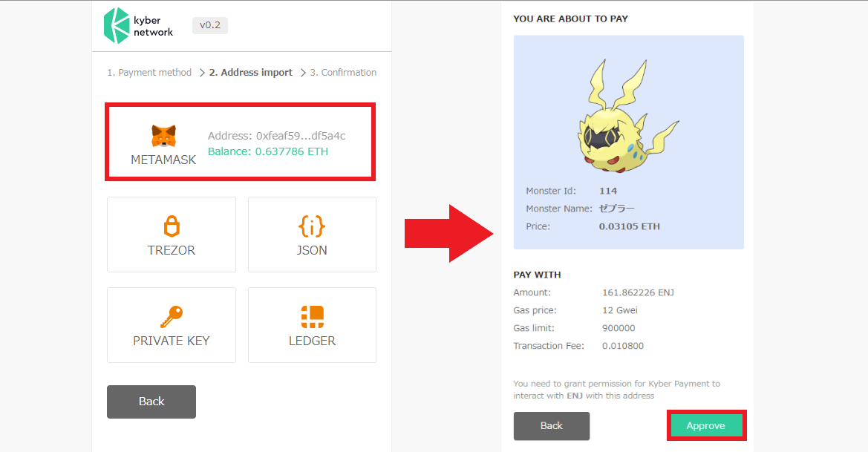Click amount 161.862226 ENJ
The width and height of the screenshot is (868, 452).
(x=639, y=292)
